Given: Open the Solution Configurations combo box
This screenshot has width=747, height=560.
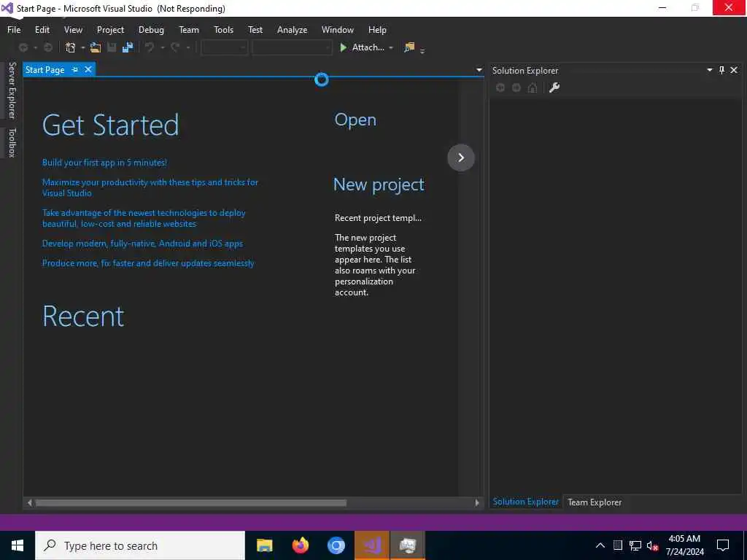Looking at the screenshot, I should 225,47.
